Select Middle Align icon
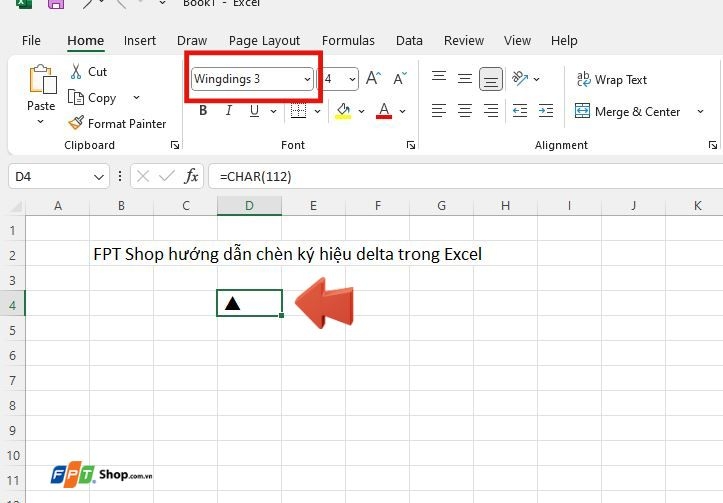 pyautogui.click(x=465, y=79)
